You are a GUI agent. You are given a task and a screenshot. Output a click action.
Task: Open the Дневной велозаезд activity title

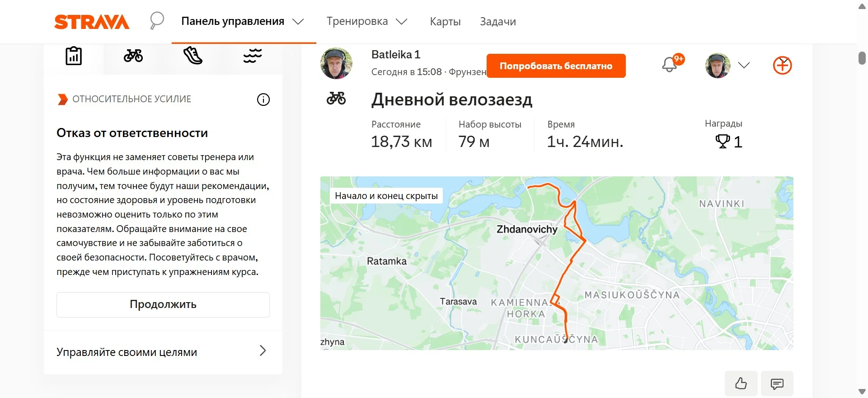click(x=452, y=99)
